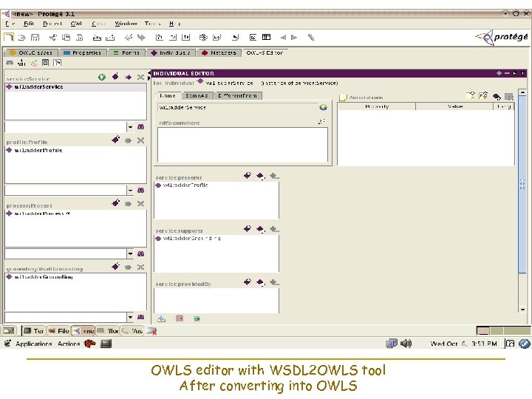Click the graph view icon in OWL-S toolbar
This screenshot has height=399, width=532.
click(x=33, y=63)
